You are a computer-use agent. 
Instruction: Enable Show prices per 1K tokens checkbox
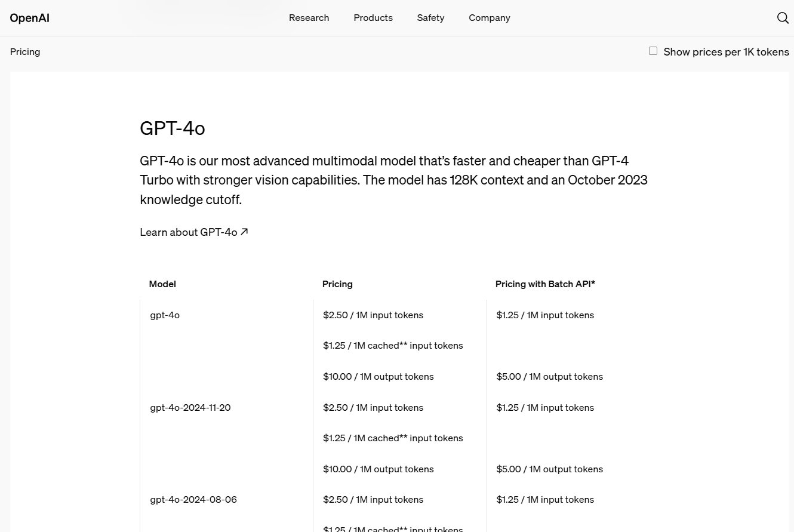point(653,51)
